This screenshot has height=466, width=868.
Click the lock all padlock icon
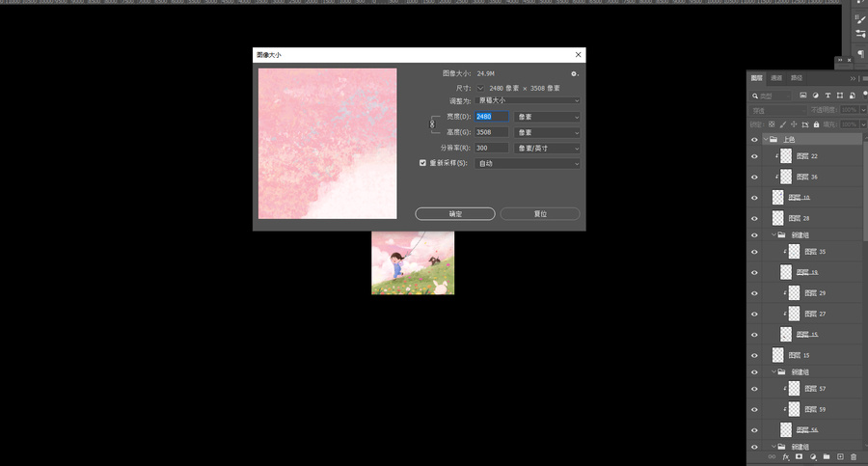[x=816, y=124]
